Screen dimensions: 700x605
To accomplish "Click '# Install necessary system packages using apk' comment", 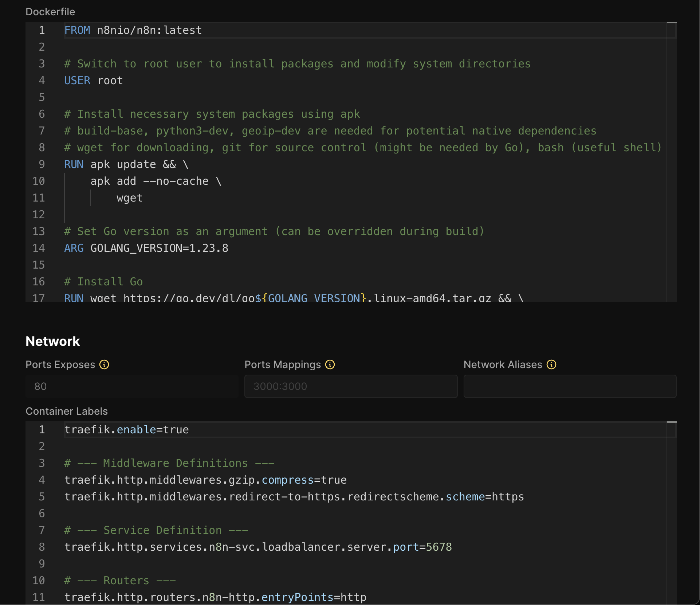I will tap(212, 114).
